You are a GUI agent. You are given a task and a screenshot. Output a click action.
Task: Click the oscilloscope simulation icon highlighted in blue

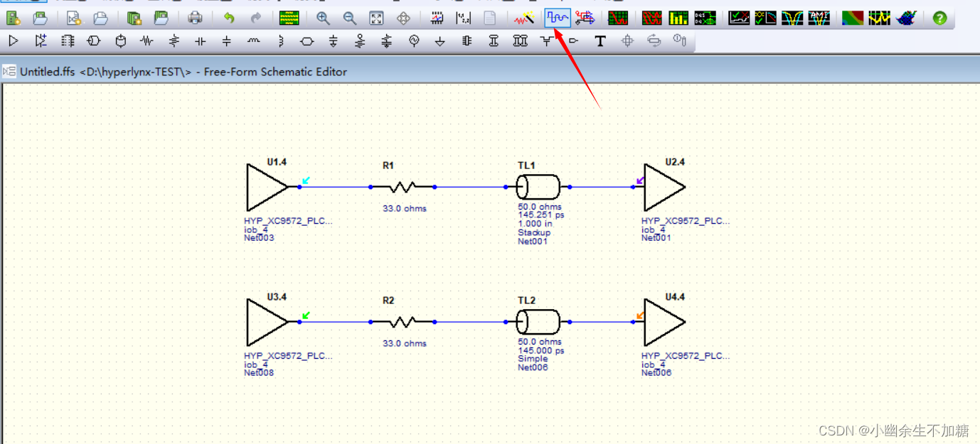[558, 18]
